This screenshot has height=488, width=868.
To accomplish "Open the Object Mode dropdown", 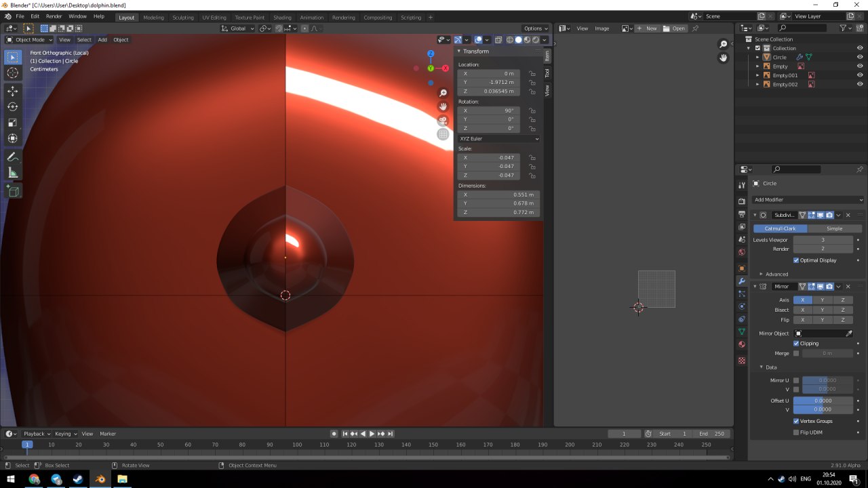I will coord(30,40).
